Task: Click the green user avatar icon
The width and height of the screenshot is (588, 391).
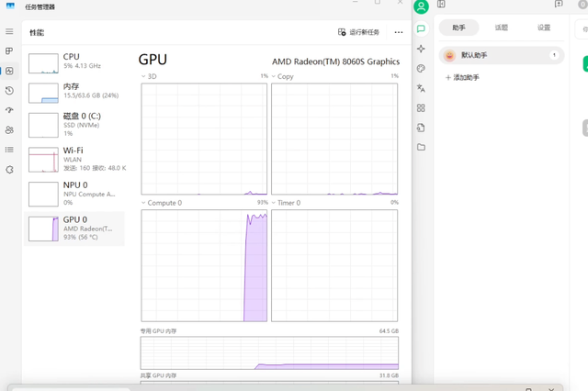Action: tap(421, 6)
